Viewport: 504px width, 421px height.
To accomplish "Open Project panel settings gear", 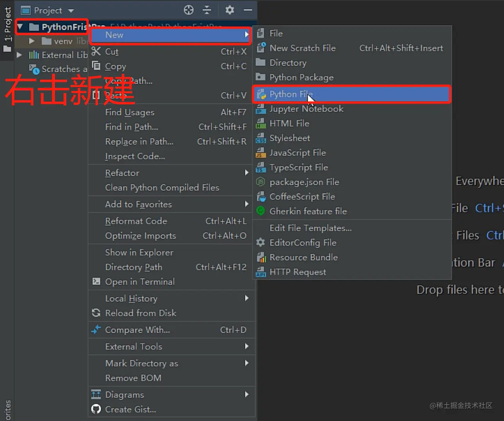I will [x=230, y=10].
